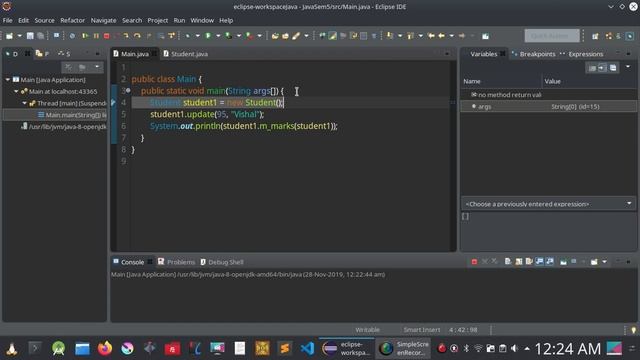Viewport: 640px width, 360px height.
Task: Toggle Show Logical Structure in Variables view
Action: tap(602, 68)
